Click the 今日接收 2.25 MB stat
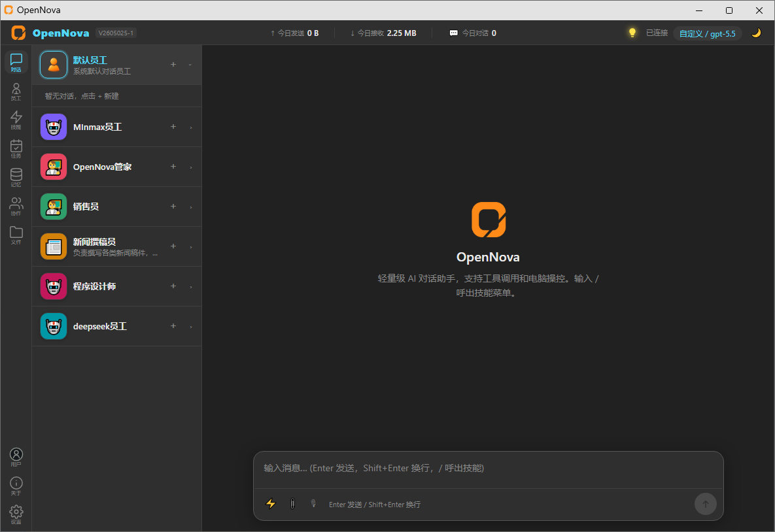This screenshot has height=532, width=775. coord(383,33)
